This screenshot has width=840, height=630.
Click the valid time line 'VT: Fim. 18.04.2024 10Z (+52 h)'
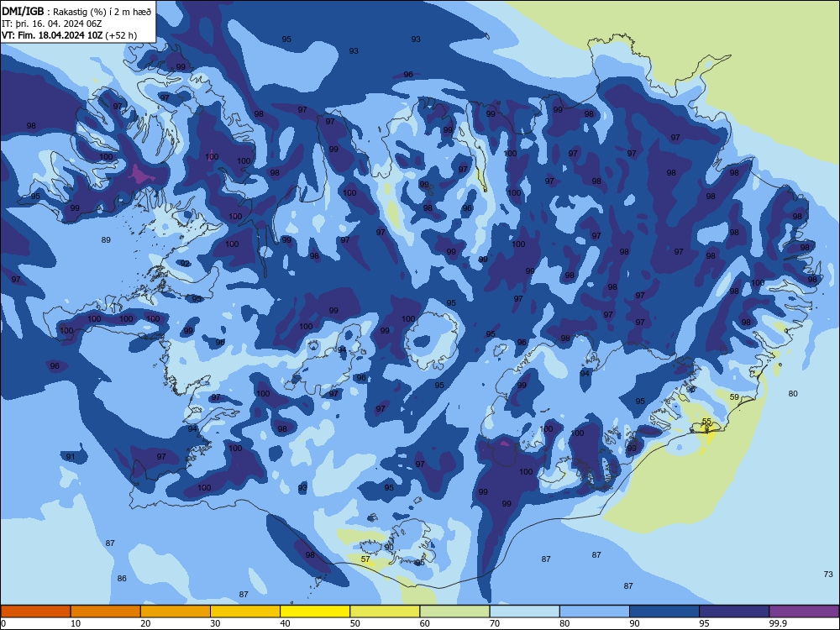click(69, 35)
